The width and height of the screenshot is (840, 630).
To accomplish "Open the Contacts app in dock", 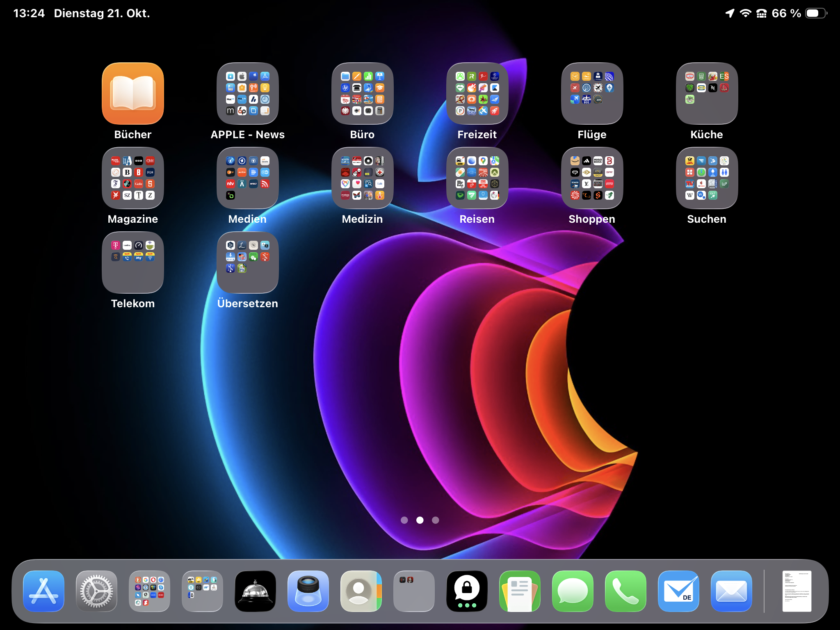I will 361,591.
